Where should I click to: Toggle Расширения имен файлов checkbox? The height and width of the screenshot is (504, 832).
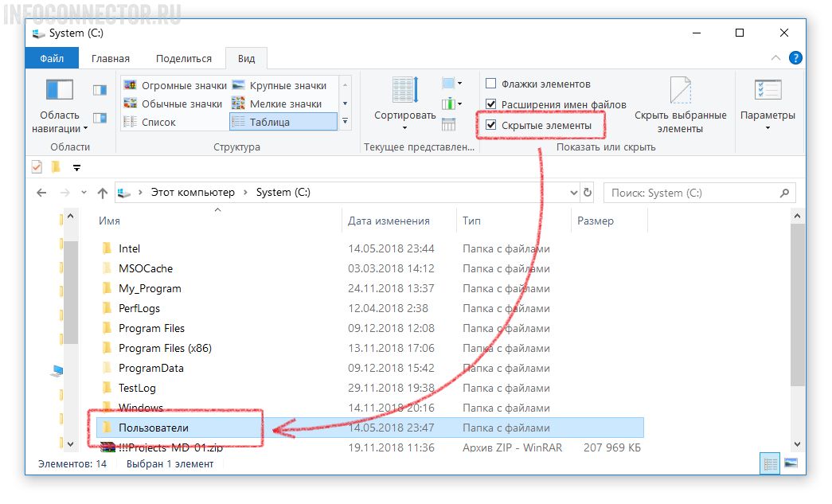pos(491,104)
